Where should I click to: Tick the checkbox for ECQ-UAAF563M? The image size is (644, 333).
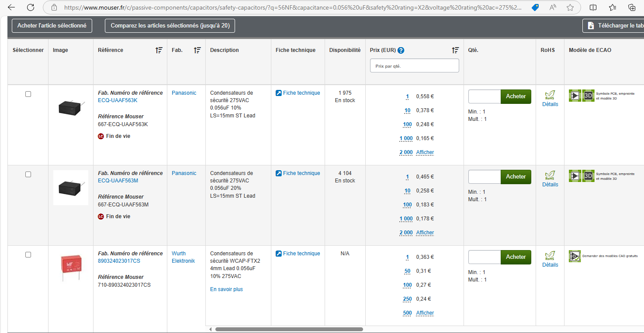pos(28,174)
